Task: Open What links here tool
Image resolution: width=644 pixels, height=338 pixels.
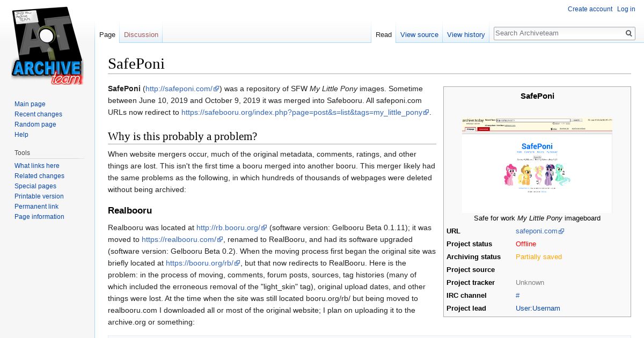Action: click(x=37, y=166)
